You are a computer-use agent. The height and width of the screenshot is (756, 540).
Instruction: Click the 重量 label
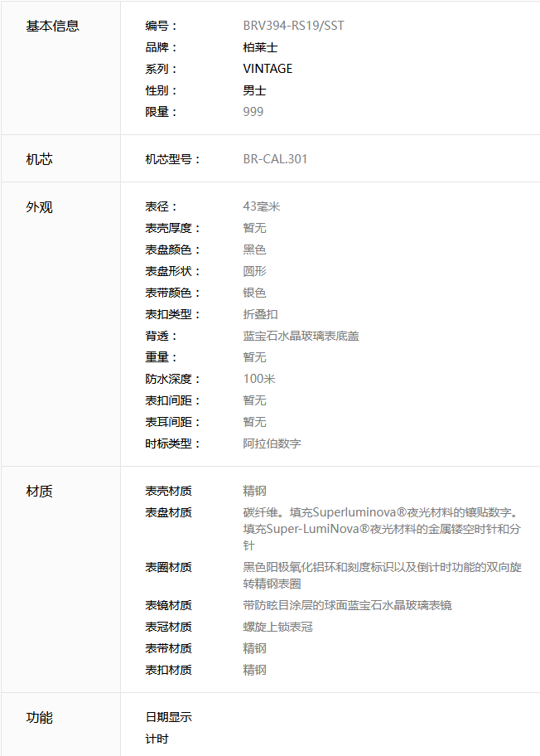tap(162, 357)
